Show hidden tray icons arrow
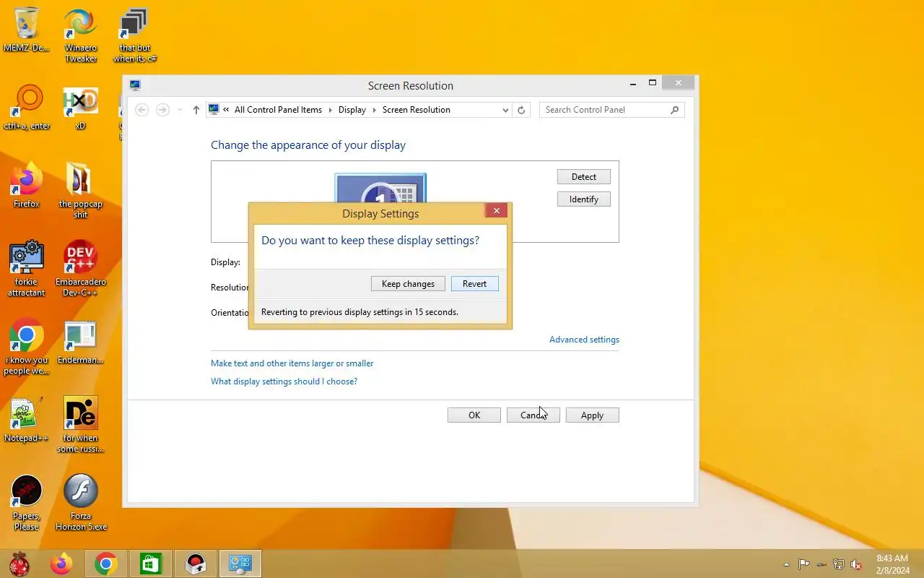 pos(786,564)
